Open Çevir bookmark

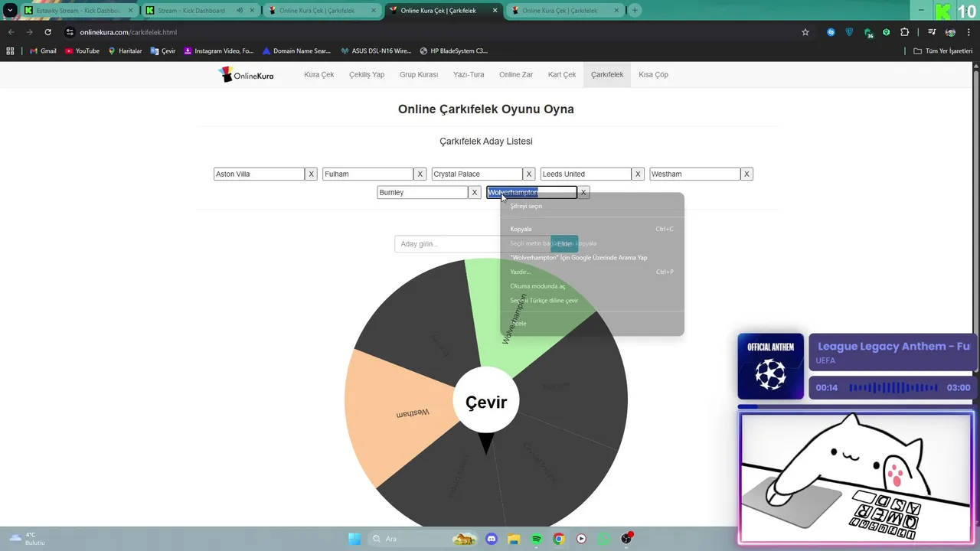[163, 51]
